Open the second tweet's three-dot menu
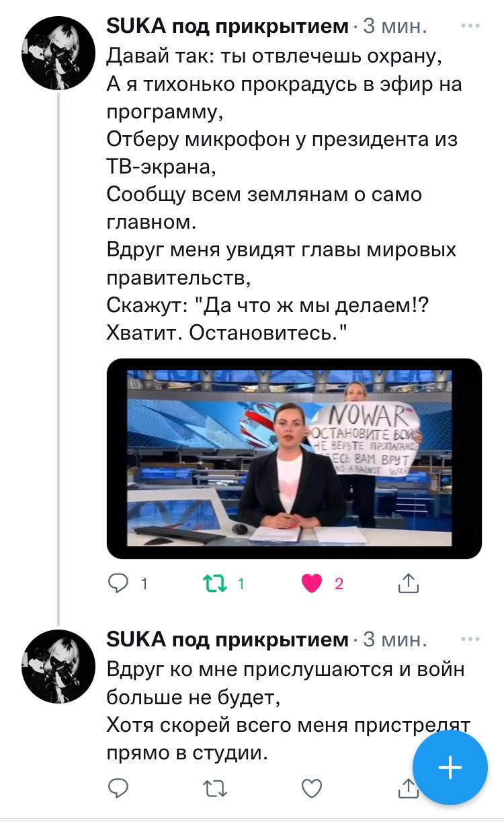504x828 pixels. [470, 639]
